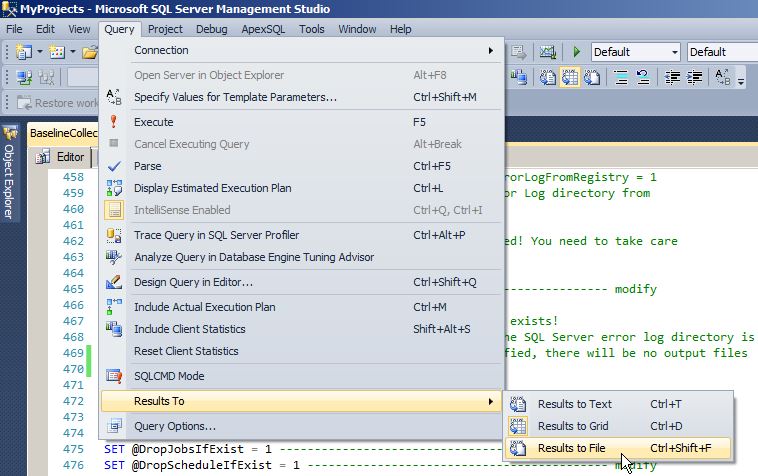
Task: Open the Debug menu
Action: (x=211, y=29)
